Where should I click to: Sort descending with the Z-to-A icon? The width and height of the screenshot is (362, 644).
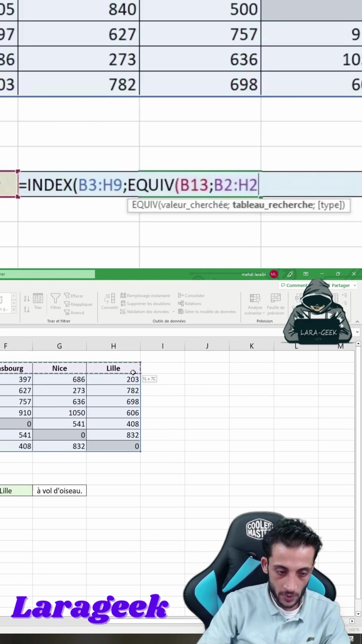pyautogui.click(x=27, y=310)
